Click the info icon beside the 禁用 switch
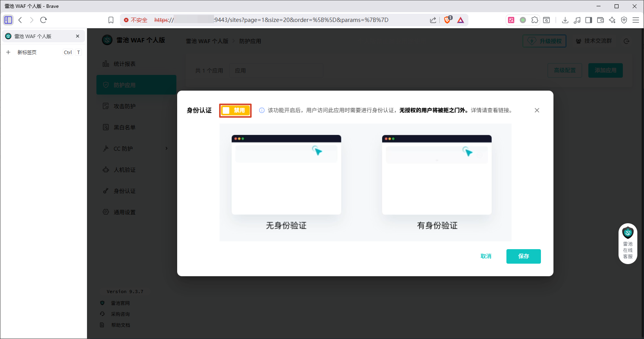644x339 pixels. pos(262,110)
